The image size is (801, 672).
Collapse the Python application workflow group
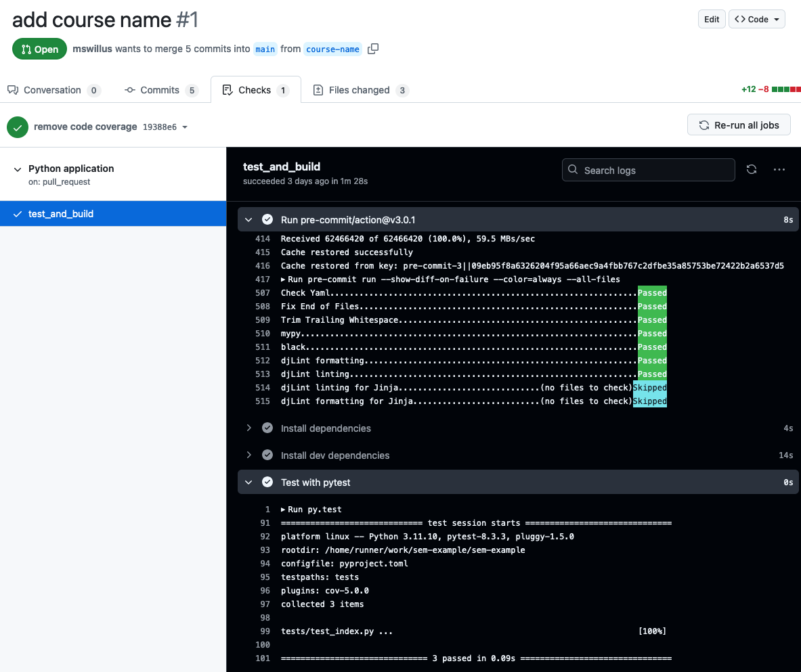click(18, 169)
